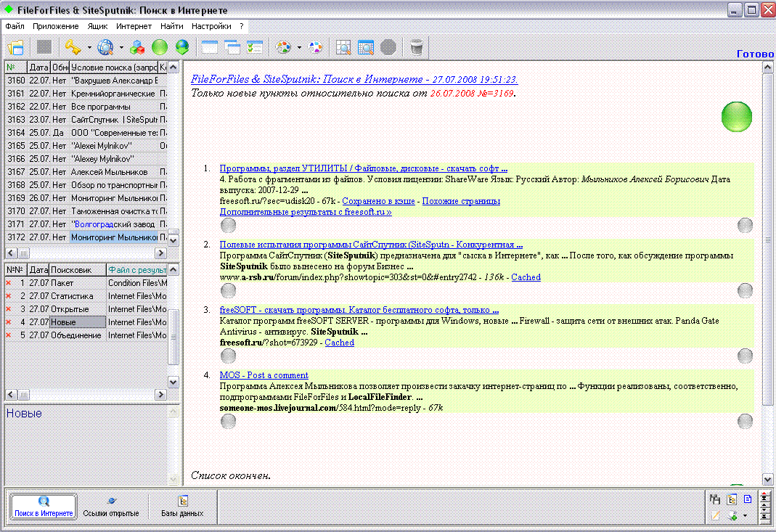Toggle the circle marker beside result 4
This screenshot has height=532, width=776.
228,421
